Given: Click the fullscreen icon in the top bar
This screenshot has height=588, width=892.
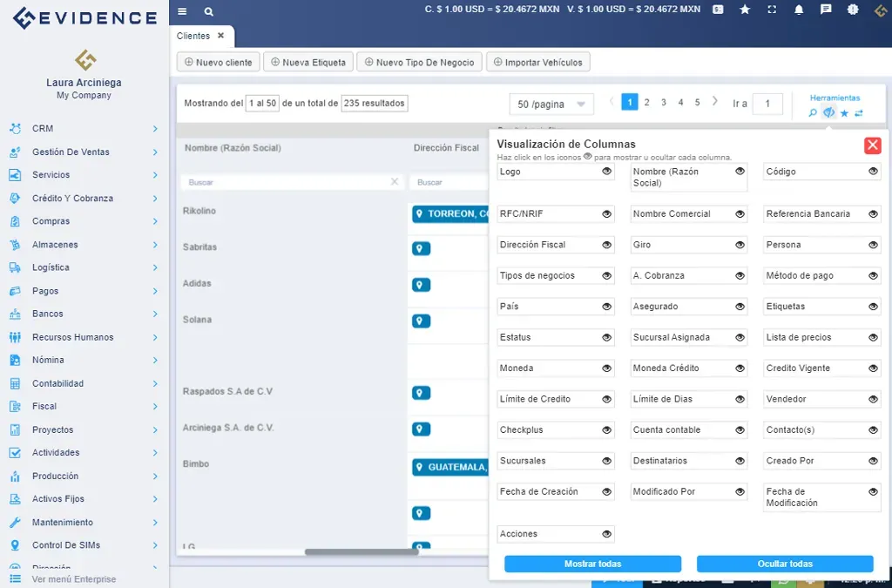Looking at the screenshot, I should click(773, 10).
